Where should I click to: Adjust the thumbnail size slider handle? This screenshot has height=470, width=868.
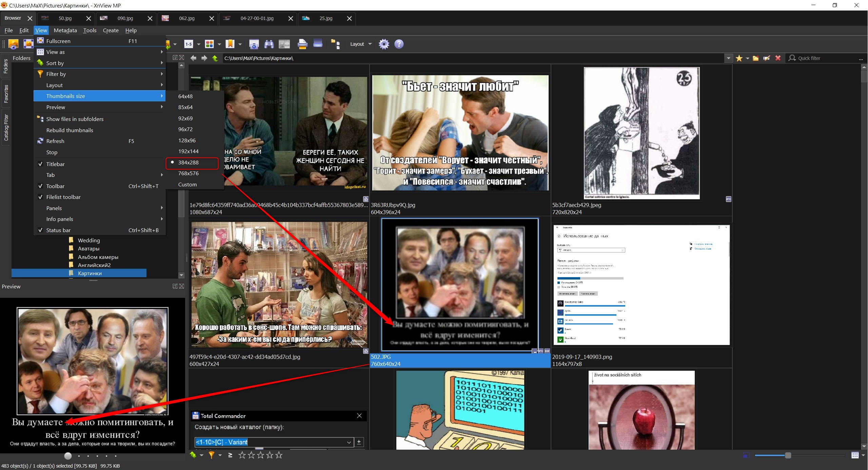pyautogui.click(x=788, y=455)
